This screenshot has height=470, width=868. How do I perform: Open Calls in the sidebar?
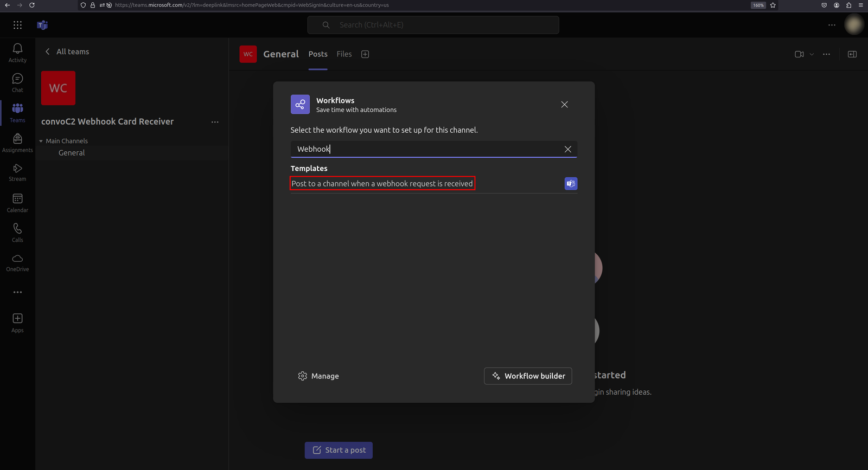[x=17, y=233]
